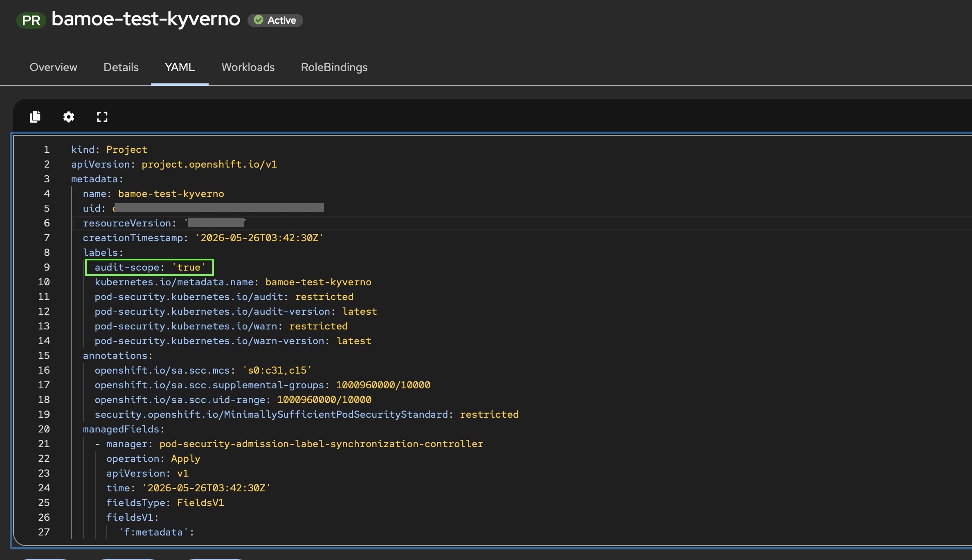Click audit-version: latest line
This screenshot has width=972, height=560.
[x=236, y=311]
